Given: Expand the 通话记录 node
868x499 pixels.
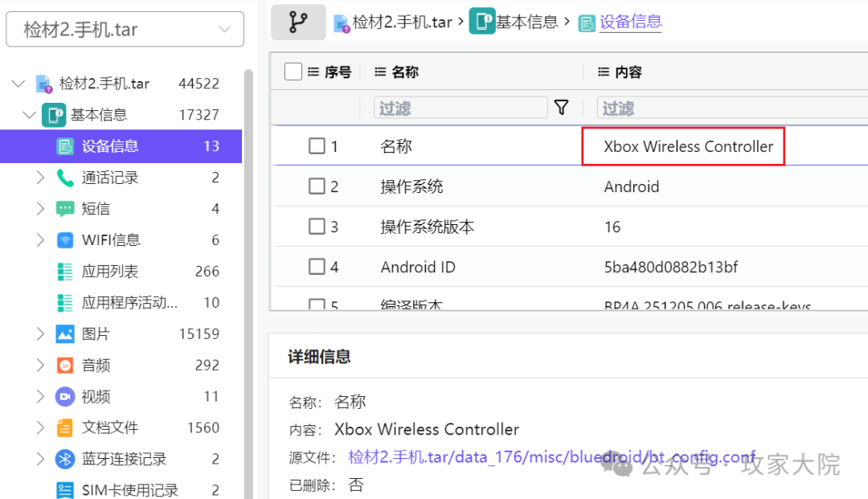Looking at the screenshot, I should pos(40,178).
